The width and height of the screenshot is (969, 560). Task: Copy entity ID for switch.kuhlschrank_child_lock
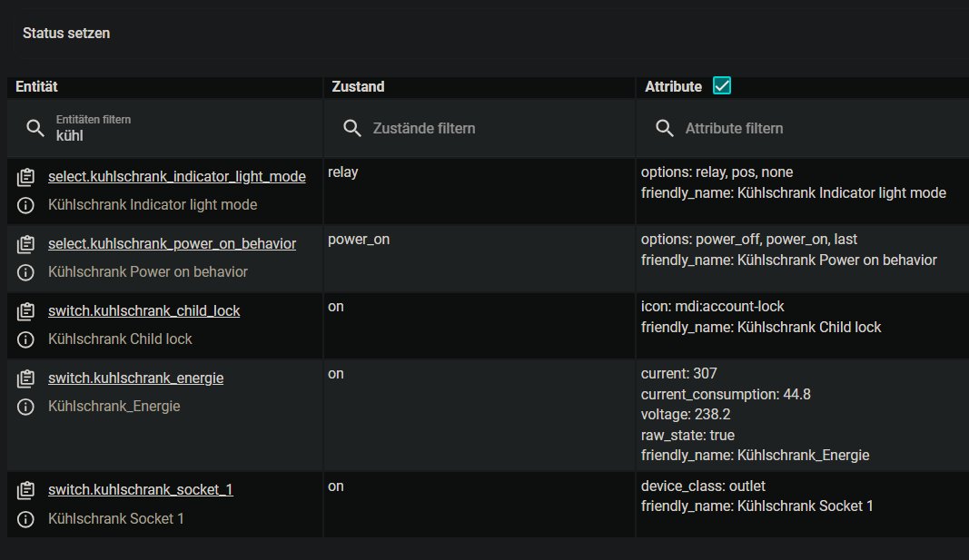click(x=26, y=311)
